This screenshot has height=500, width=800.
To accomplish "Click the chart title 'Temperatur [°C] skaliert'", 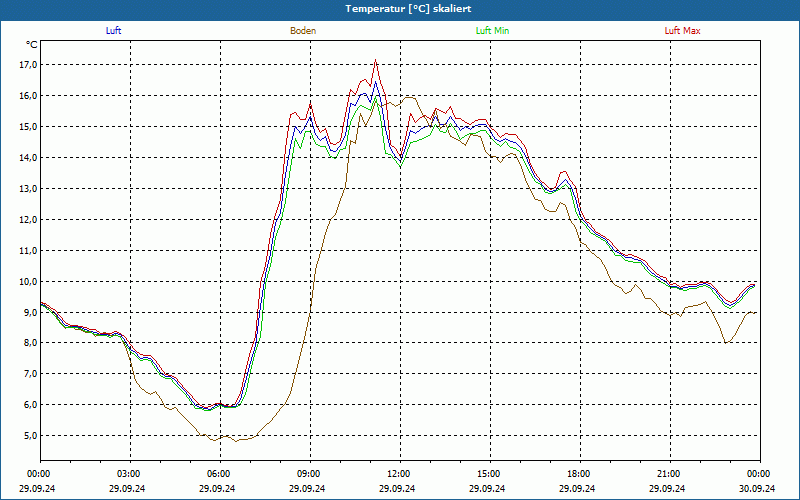I will 408,9.
